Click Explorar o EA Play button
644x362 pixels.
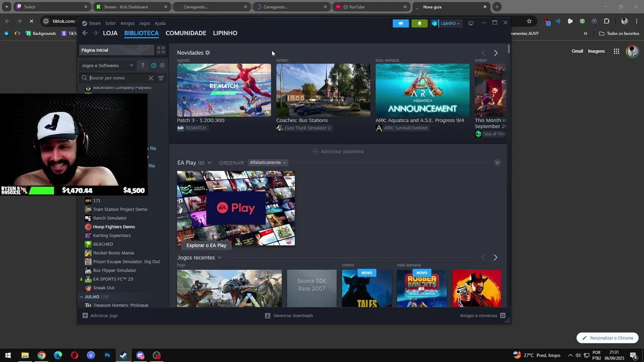[x=206, y=245]
